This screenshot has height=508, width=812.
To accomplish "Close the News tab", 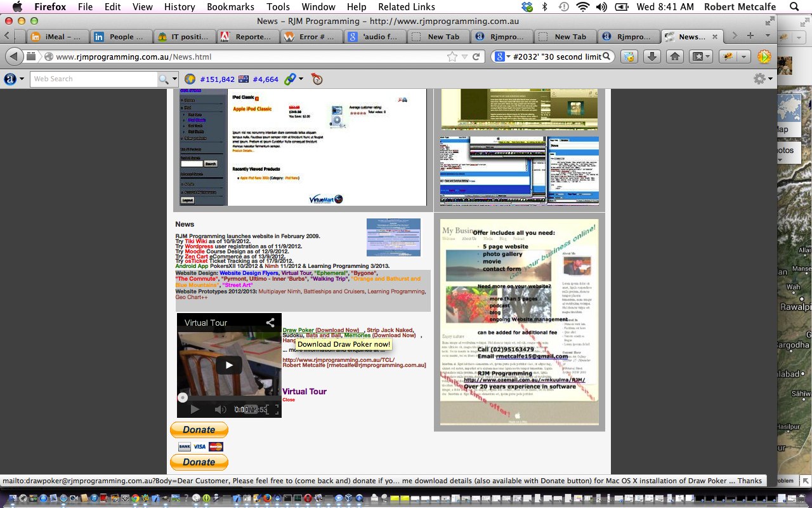I will click(714, 37).
